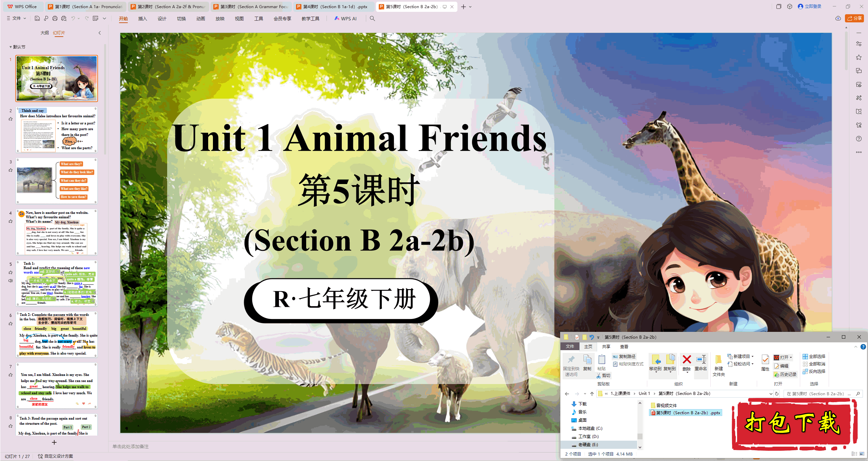Click the Redo arrow icon
Screen dimensions: 868x461
[x=87, y=18]
